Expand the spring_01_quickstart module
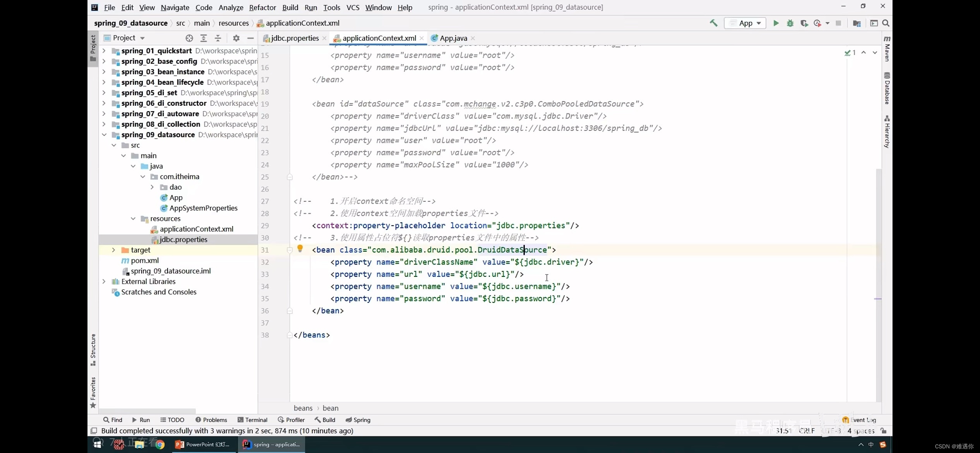The height and width of the screenshot is (453, 980). [x=104, y=51]
